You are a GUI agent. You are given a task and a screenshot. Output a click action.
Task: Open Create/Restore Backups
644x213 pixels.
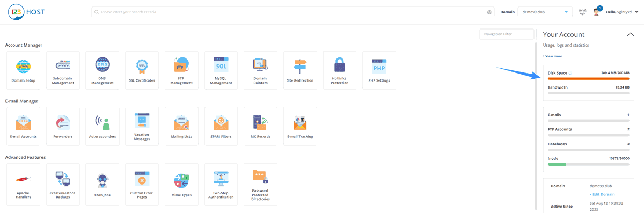coord(63,185)
